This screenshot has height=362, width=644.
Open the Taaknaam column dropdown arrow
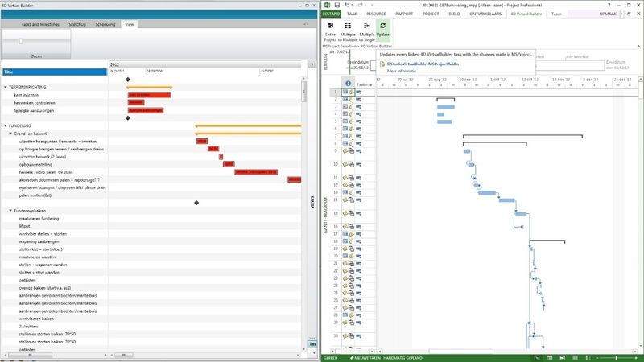click(373, 83)
